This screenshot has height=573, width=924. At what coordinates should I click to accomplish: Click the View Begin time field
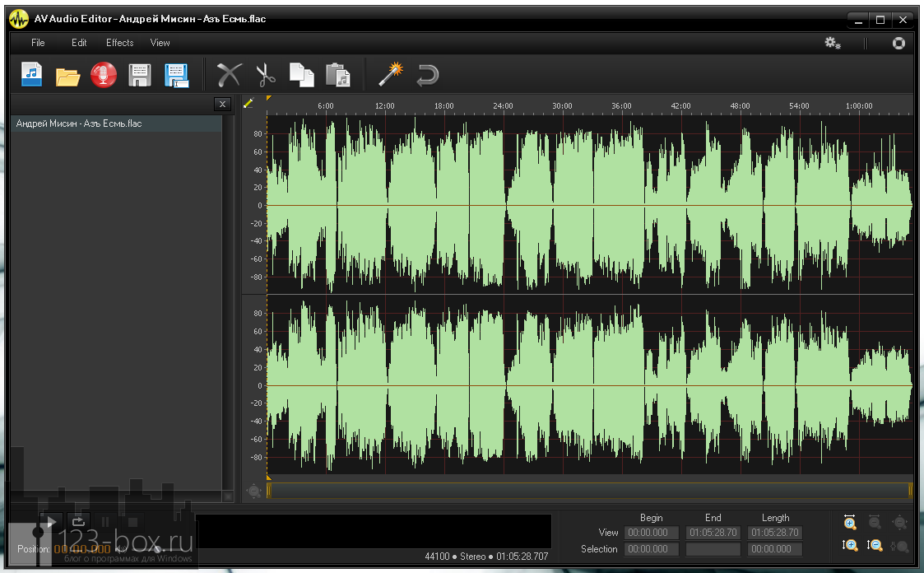coord(651,533)
